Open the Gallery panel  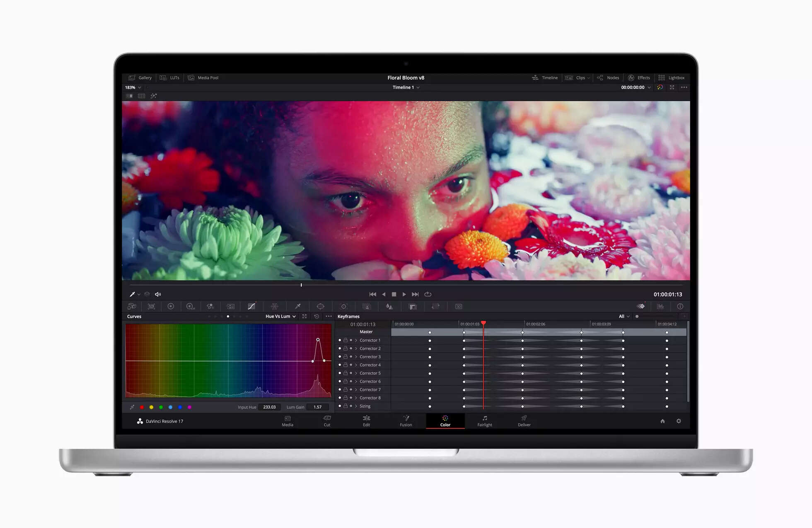140,78
